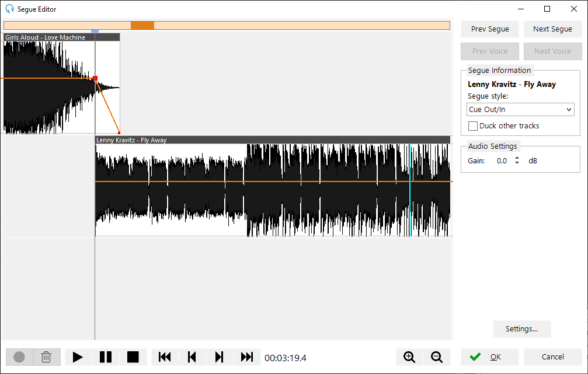This screenshot has height=374, width=588.
Task: Click the trash delete icon
Action: point(47,357)
